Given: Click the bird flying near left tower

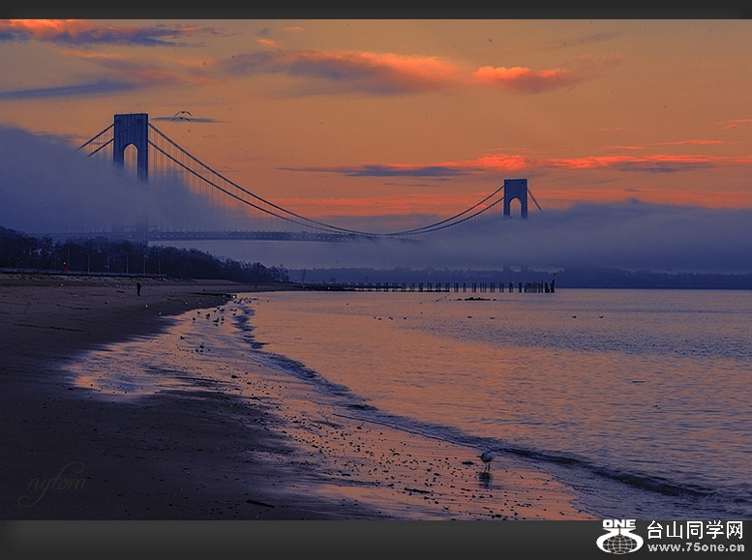Looking at the screenshot, I should pos(182,114).
